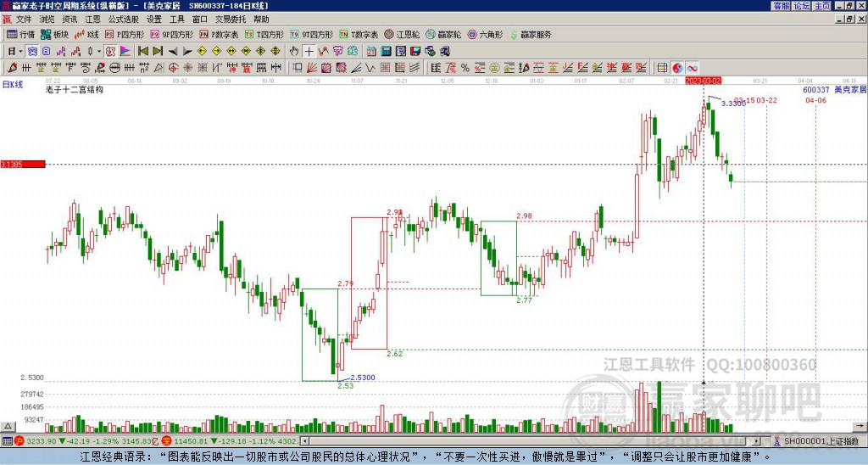
Task: Select the red pencil drawing tool
Action: (12, 68)
